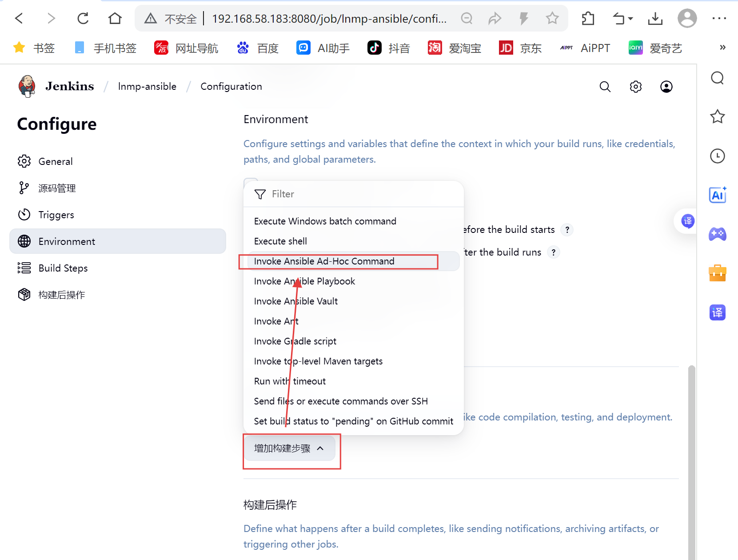Open Jenkins manage settings gear

(x=636, y=87)
